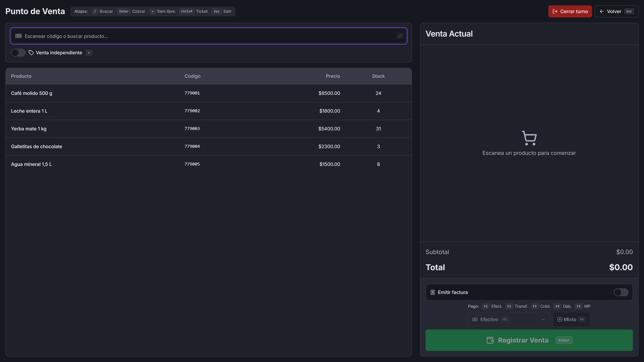
Task: Select the Café molido 500 g row
Action: pos(208,93)
